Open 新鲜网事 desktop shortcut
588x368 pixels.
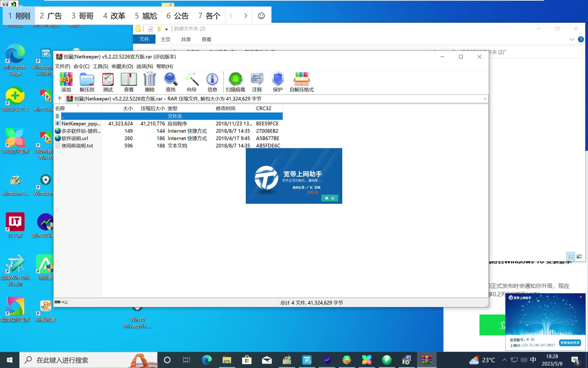click(45, 311)
